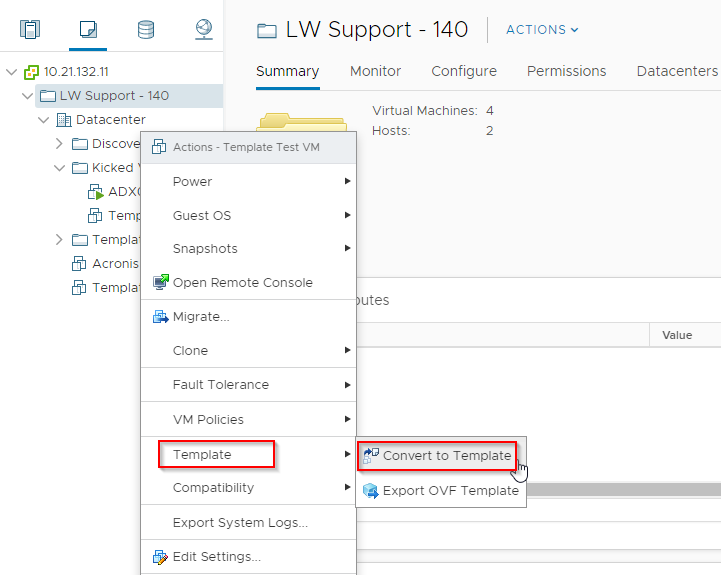Open the Permissions tab
The height and width of the screenshot is (575, 721).
(x=566, y=71)
